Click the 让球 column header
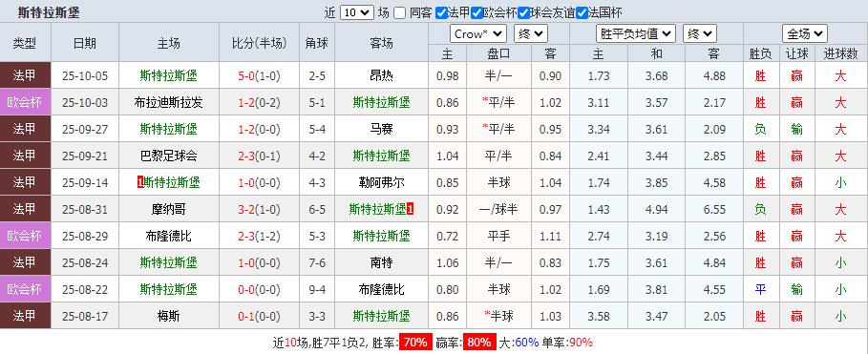 (796, 53)
